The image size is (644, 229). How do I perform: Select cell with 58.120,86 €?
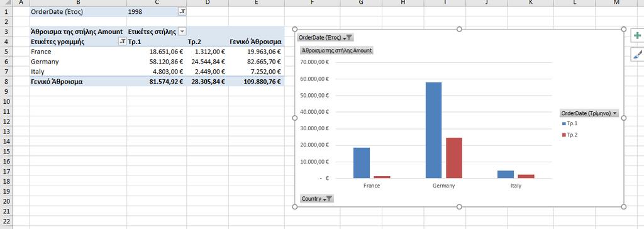tap(157, 62)
